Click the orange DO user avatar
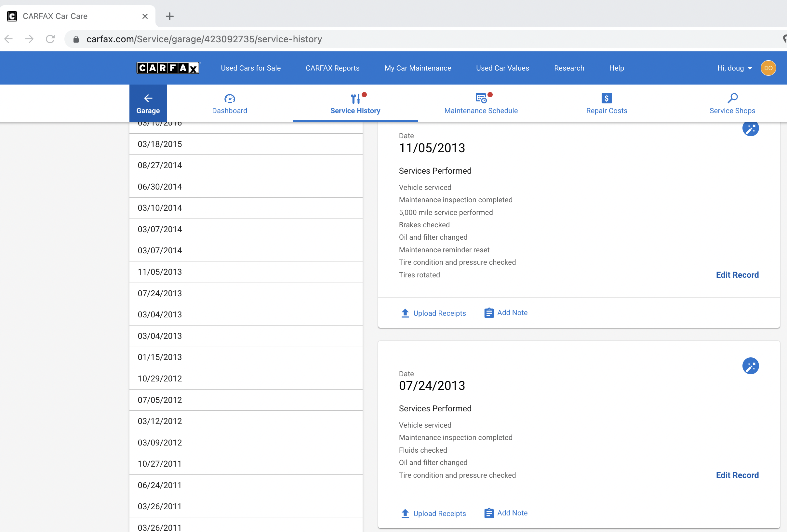This screenshot has height=532, width=787. (768, 68)
